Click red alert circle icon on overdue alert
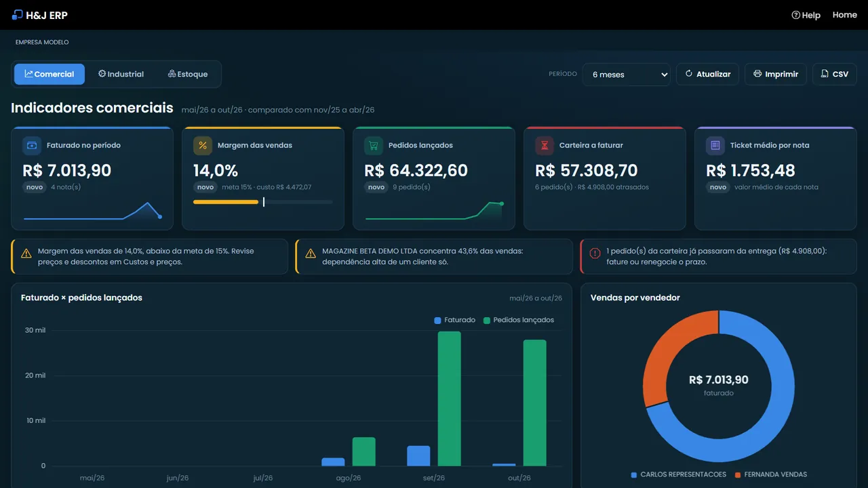The width and height of the screenshot is (868, 488). [x=595, y=253]
